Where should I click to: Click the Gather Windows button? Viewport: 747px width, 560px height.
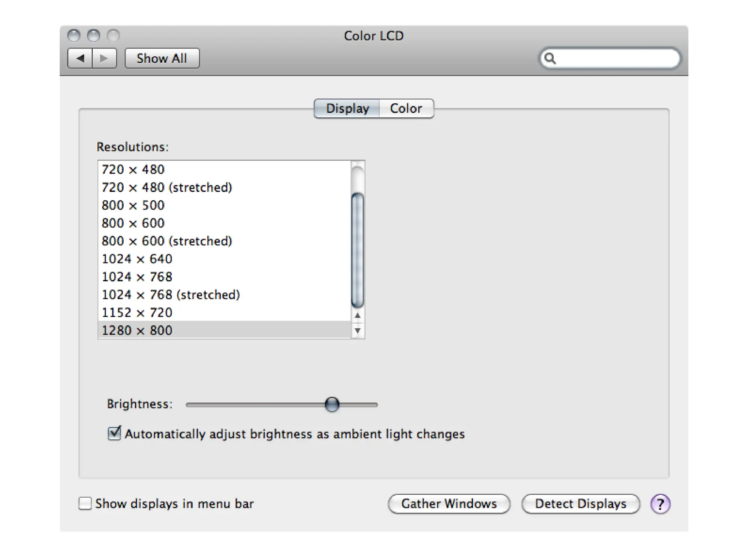click(x=449, y=504)
